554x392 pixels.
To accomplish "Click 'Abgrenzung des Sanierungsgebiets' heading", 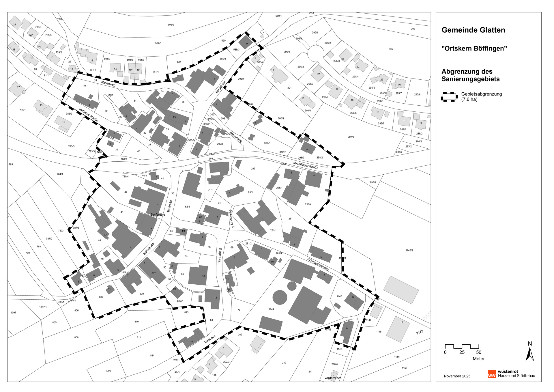I will tap(470, 75).
